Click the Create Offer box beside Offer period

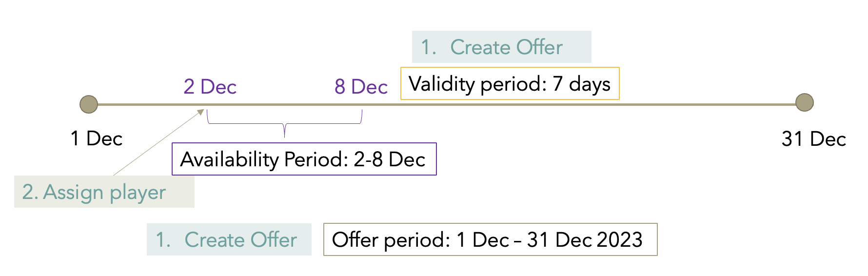[229, 239]
